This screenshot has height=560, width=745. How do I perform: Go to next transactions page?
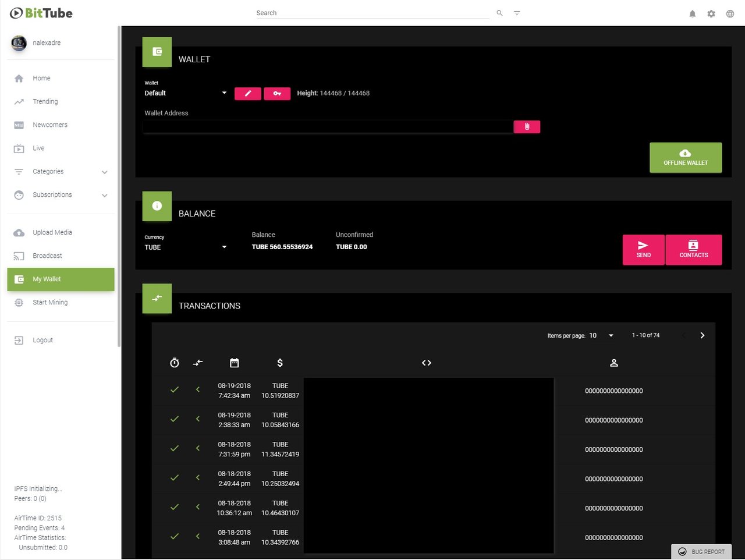coord(703,335)
